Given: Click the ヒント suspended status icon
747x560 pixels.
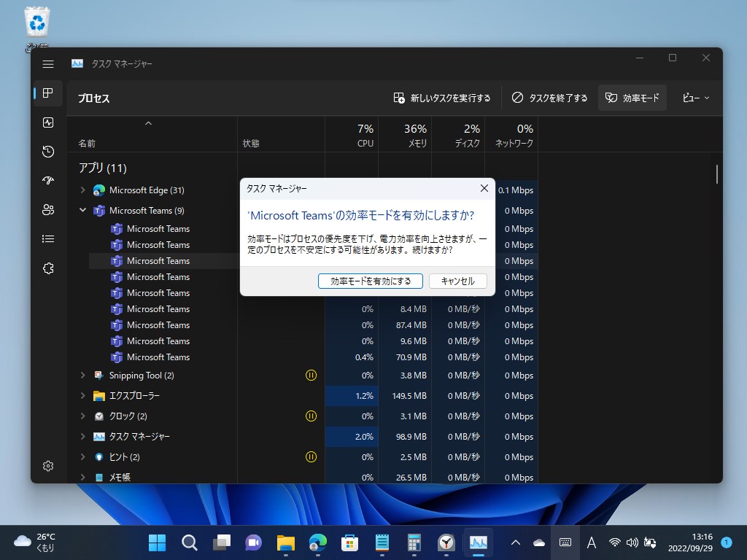Looking at the screenshot, I should (311, 457).
